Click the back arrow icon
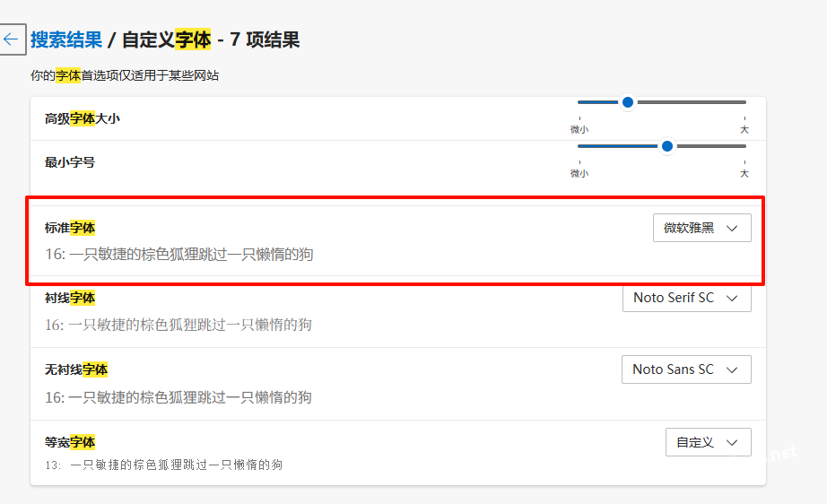Image resolution: width=827 pixels, height=504 pixels. [11, 39]
